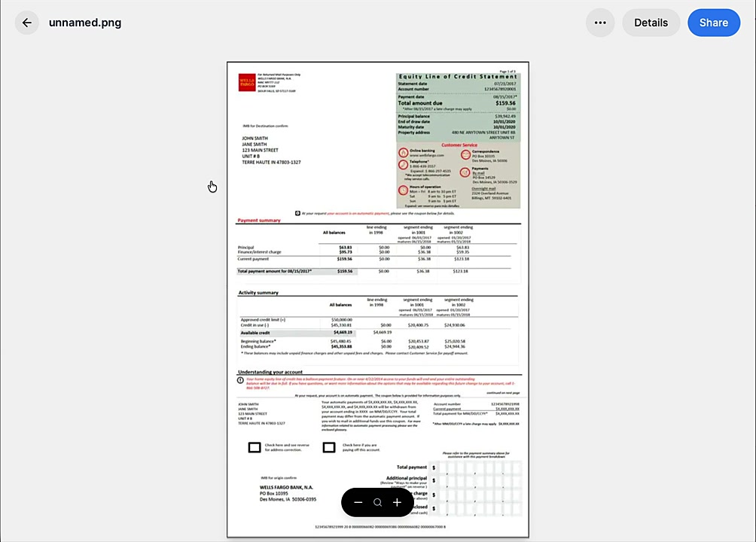756x542 pixels.
Task: Click the document image preview
Action: coord(378,299)
